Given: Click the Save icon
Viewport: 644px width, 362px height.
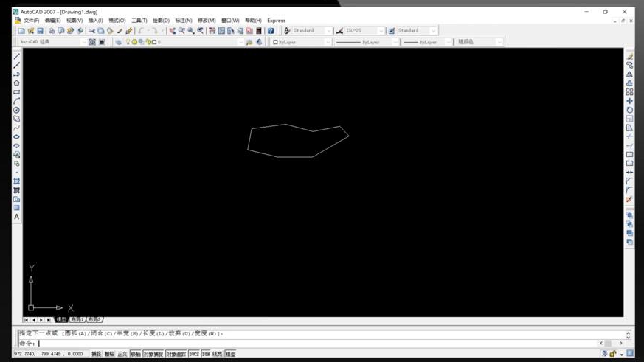Looking at the screenshot, I should pos(40,31).
